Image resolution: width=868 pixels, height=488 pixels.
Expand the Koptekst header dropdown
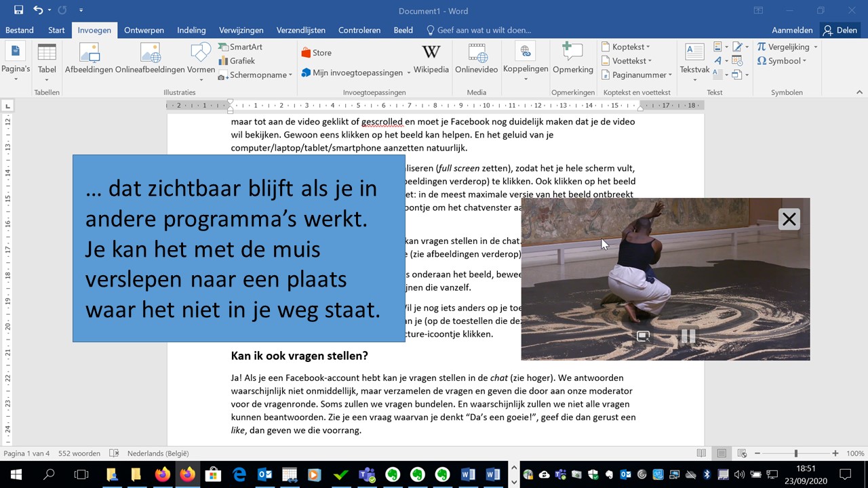click(648, 47)
